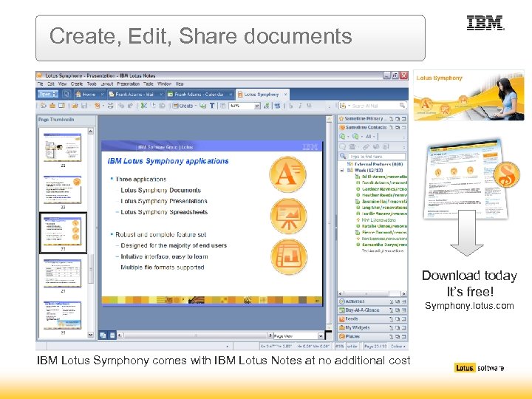The width and height of the screenshot is (532, 399).
Task: Click the Day-At-A-Glance calendar icon
Action: pyautogui.click(x=341, y=310)
